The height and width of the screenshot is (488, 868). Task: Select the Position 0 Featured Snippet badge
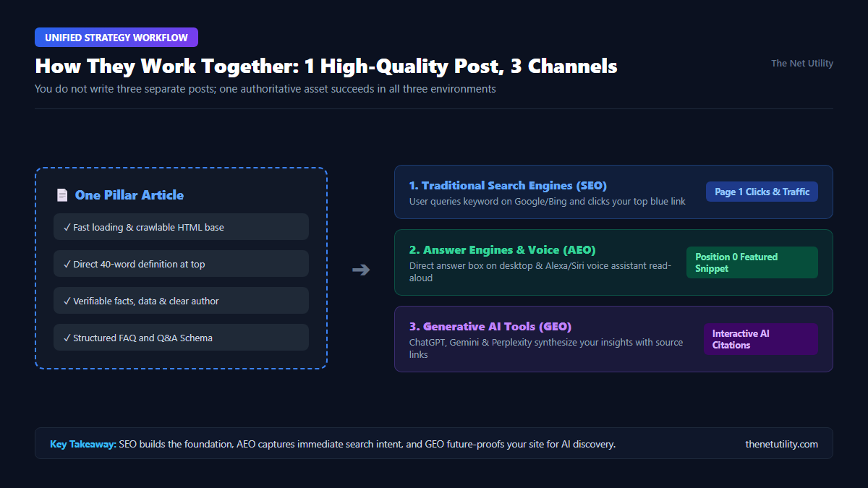tap(752, 262)
